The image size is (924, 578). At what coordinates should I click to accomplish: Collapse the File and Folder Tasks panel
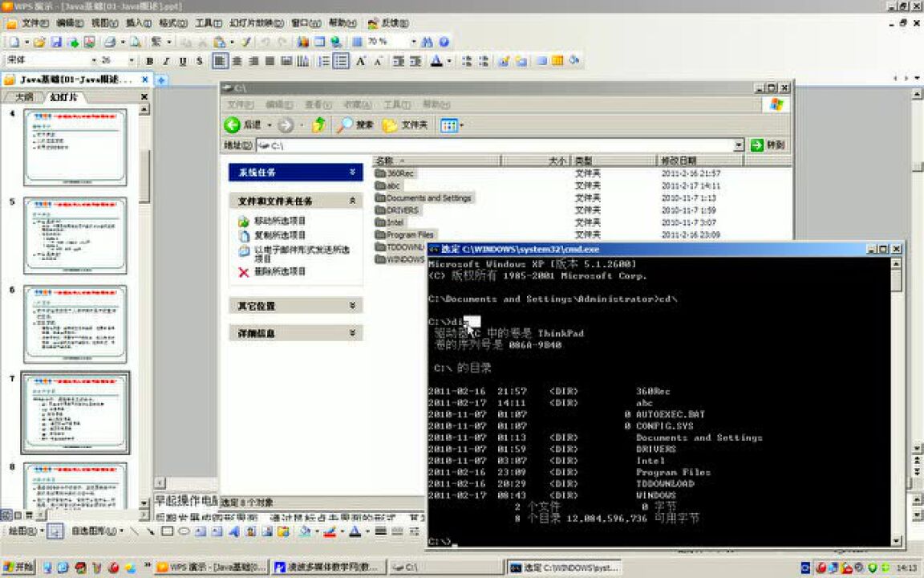point(353,201)
